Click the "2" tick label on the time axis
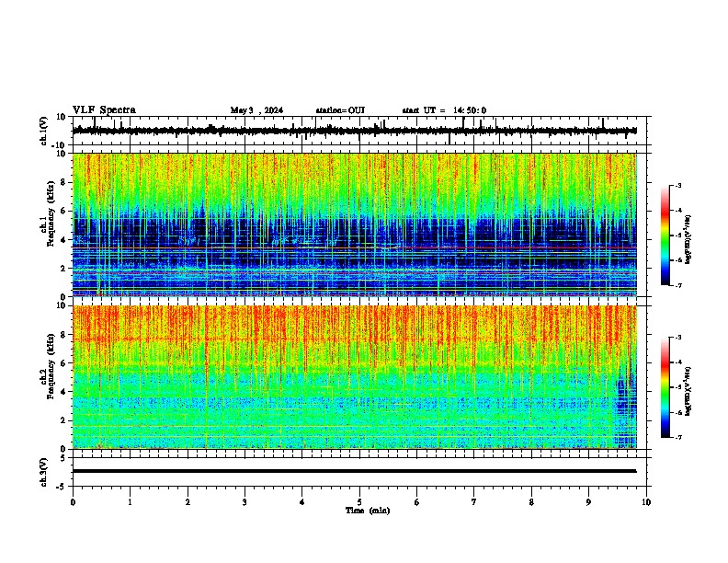 click(x=188, y=502)
